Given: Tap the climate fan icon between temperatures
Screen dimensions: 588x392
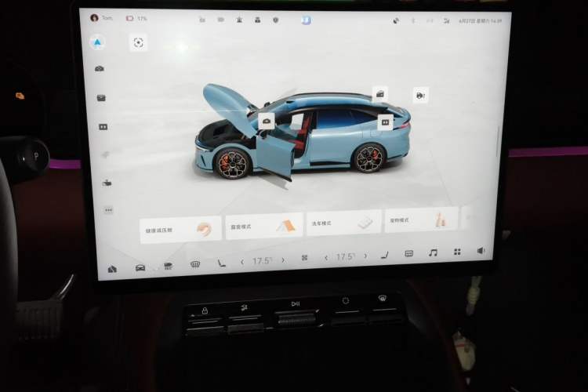Looking at the screenshot, I should 304,258.
